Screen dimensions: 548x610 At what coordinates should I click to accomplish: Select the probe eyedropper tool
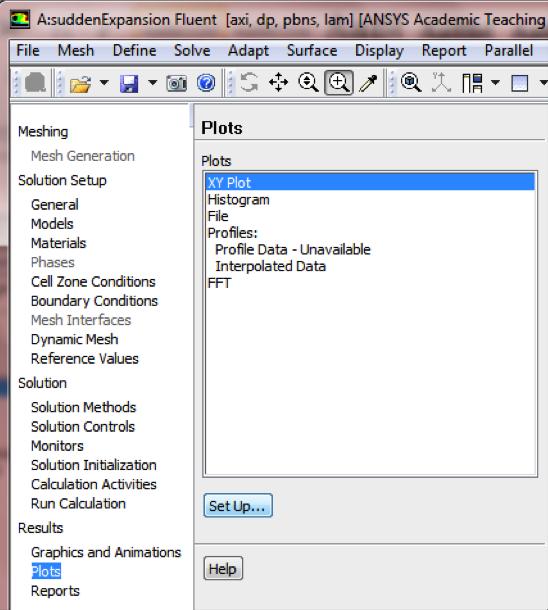pos(368,83)
